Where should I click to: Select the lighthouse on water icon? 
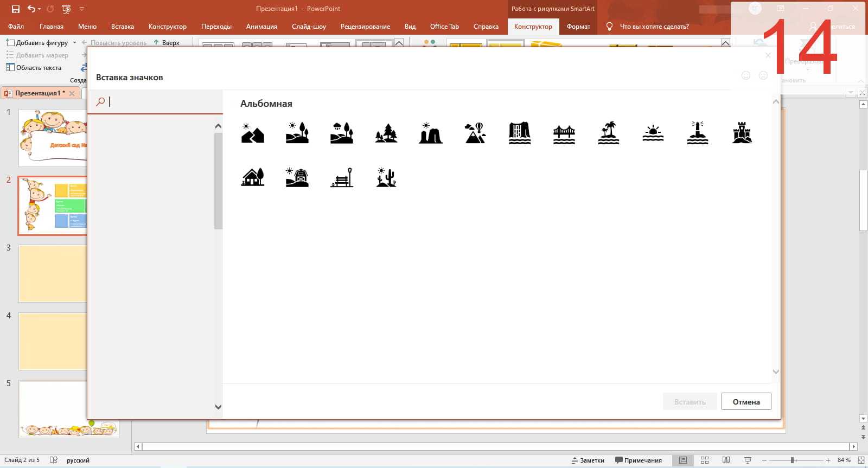point(697,133)
